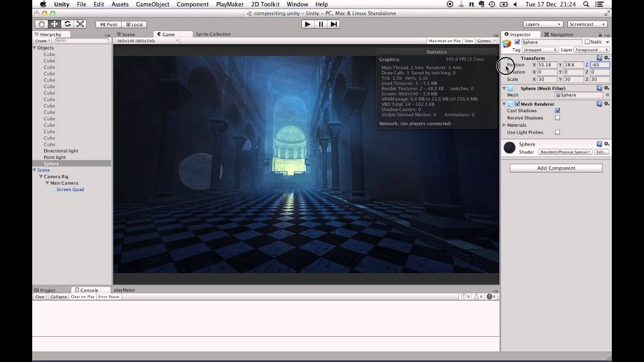Select the Rotate tool

[67, 24]
